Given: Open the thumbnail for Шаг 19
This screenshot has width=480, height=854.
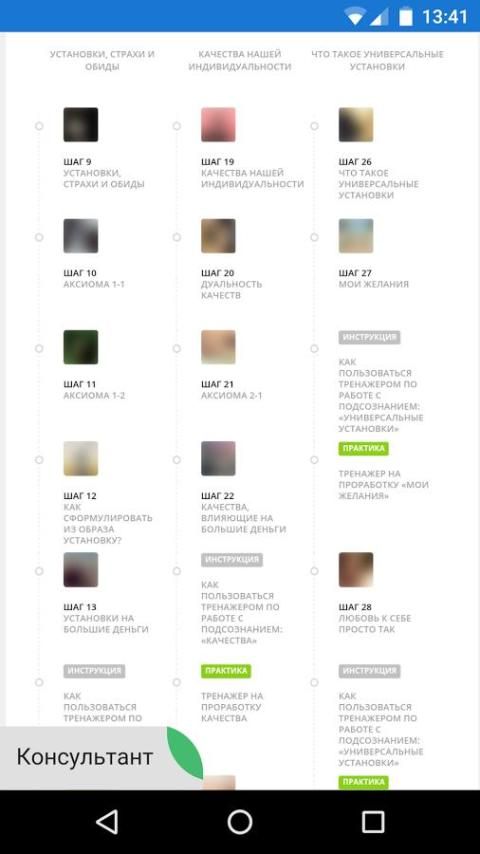Looking at the screenshot, I should coord(218,125).
